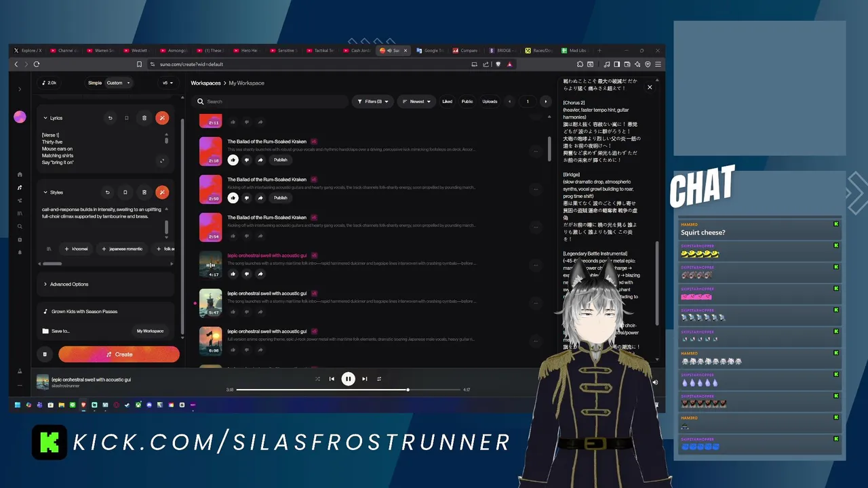Like the 2:54 Rum-Soaked Kraken song
The width and height of the screenshot is (868, 488).
point(233,236)
